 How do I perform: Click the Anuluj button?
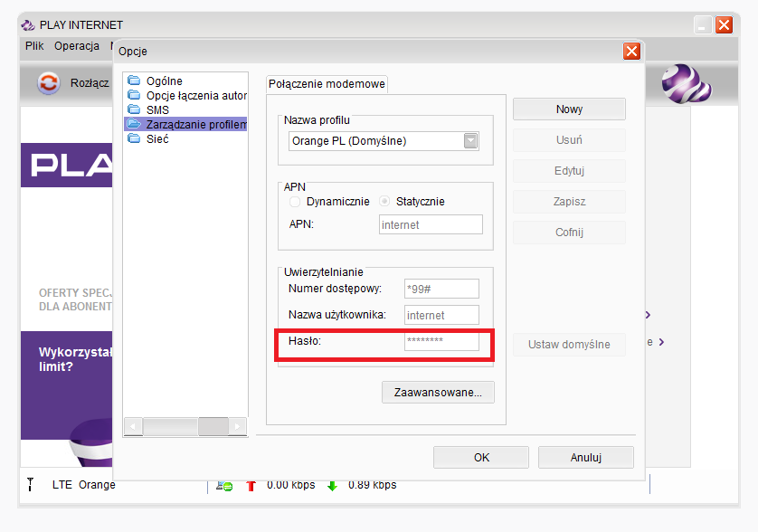coord(586,458)
